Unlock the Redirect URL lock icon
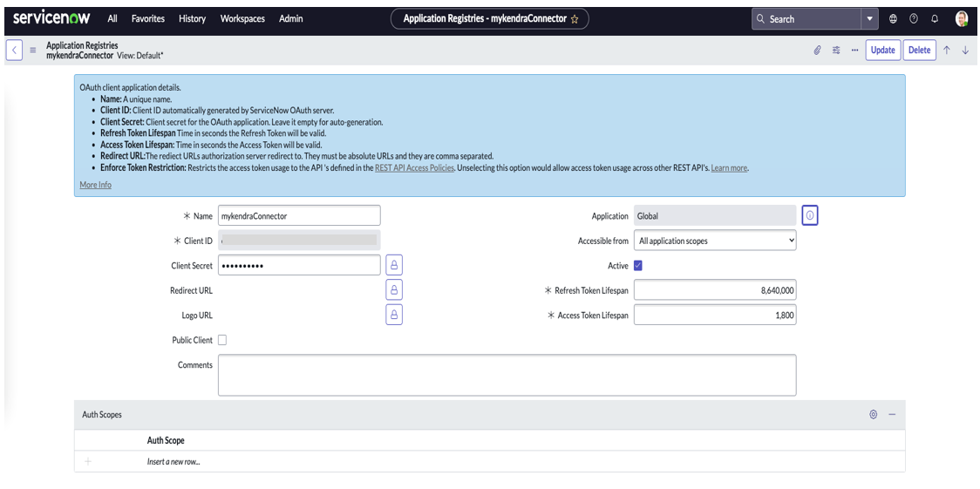Viewport: 980px width, 489px height. tap(394, 289)
